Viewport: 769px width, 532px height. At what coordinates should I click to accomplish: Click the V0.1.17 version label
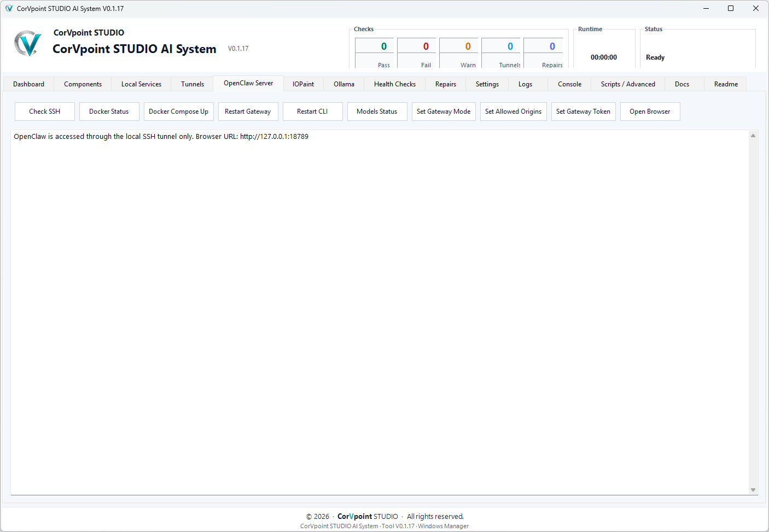[238, 49]
